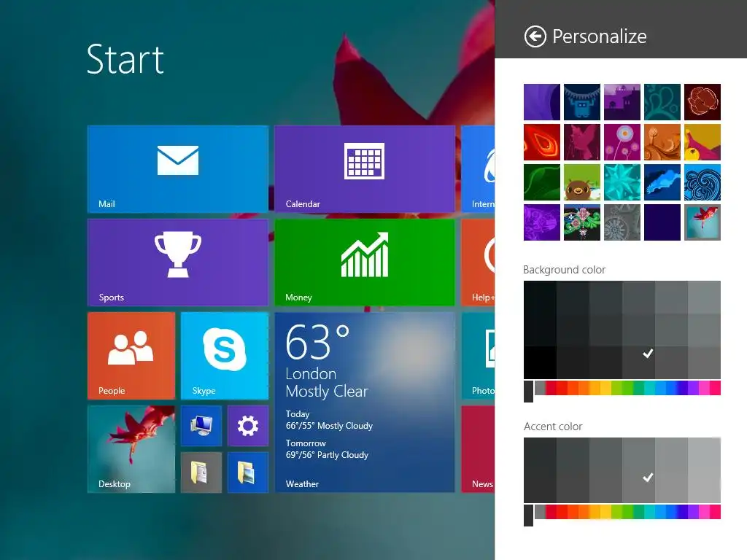The height and width of the screenshot is (560, 747).
Task: Open the Money tile
Action: point(365,262)
